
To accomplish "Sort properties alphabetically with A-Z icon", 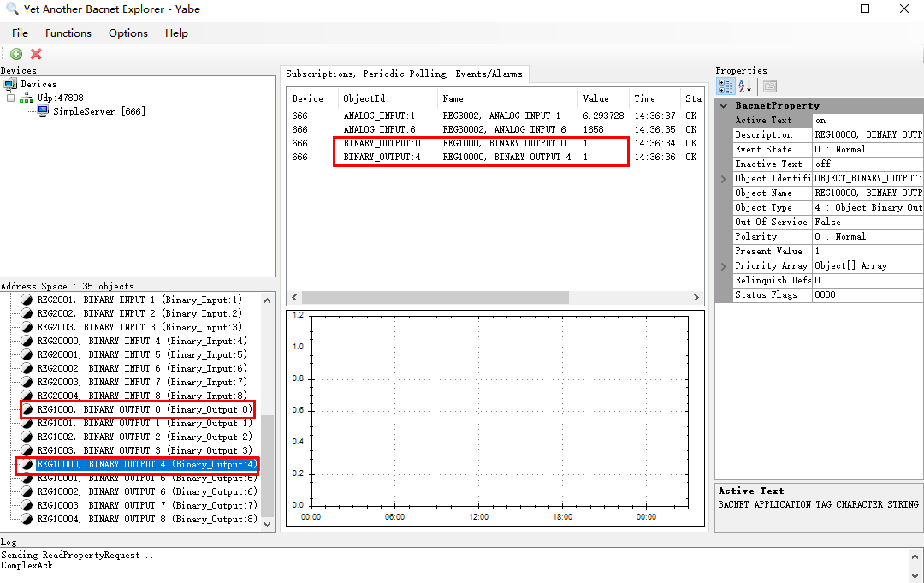I will click(x=745, y=86).
